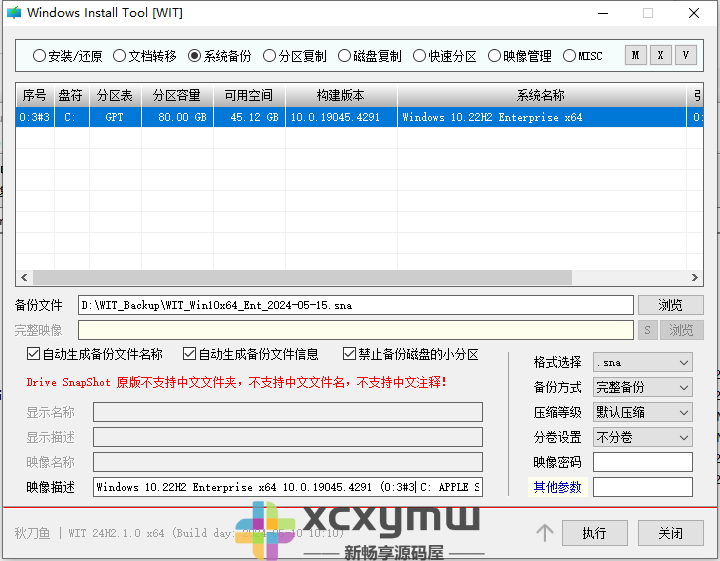Click the 执行 button
Viewport: 720px width, 561px height.
click(595, 533)
